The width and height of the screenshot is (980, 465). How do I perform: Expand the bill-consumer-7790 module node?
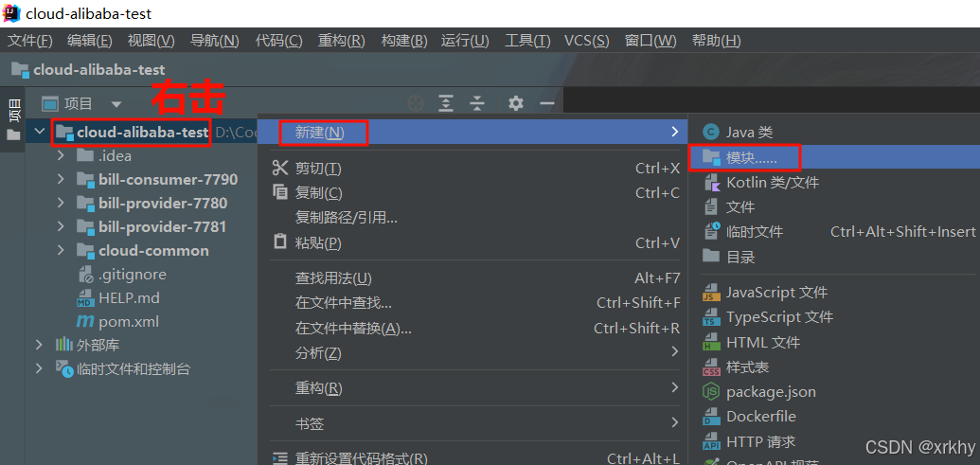coord(61,179)
